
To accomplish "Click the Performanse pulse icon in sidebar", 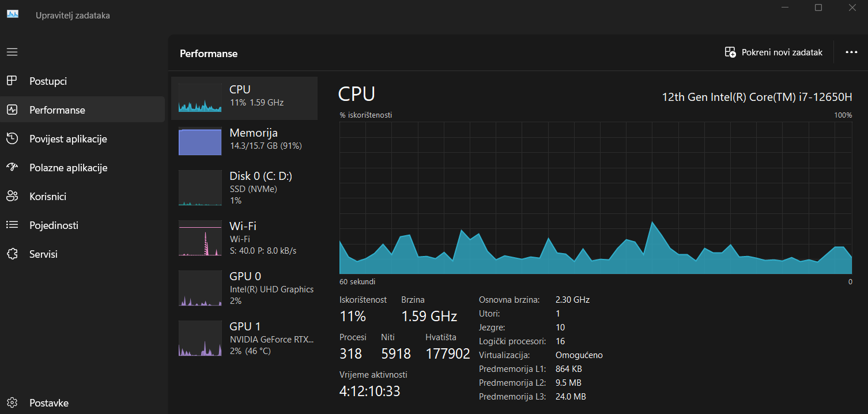I will pyautogui.click(x=12, y=110).
